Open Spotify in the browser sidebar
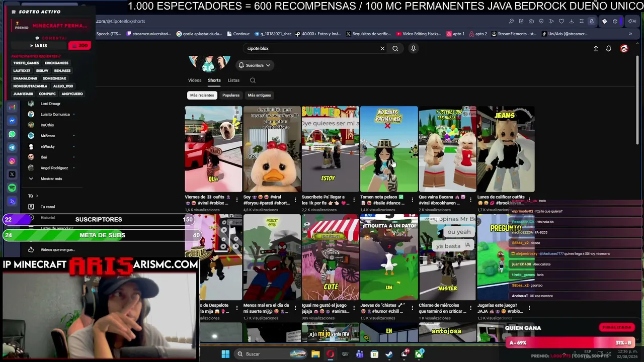The width and height of the screenshot is (644, 362). coord(13,188)
